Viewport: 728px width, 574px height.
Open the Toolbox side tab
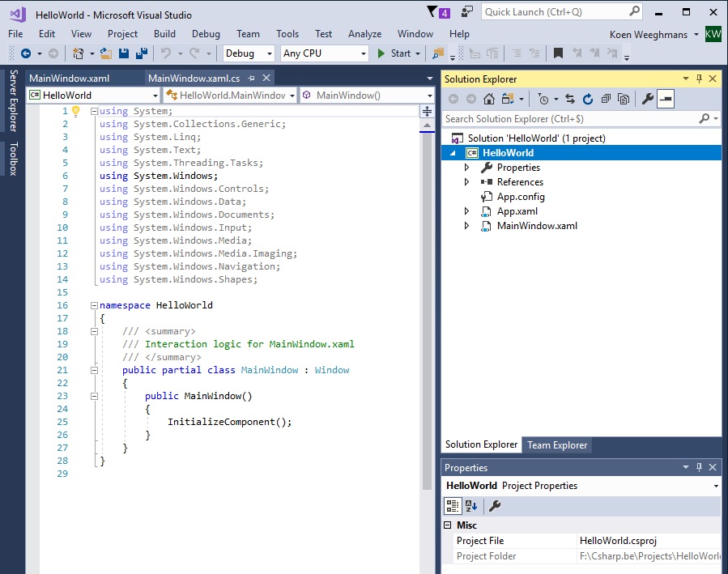14,159
